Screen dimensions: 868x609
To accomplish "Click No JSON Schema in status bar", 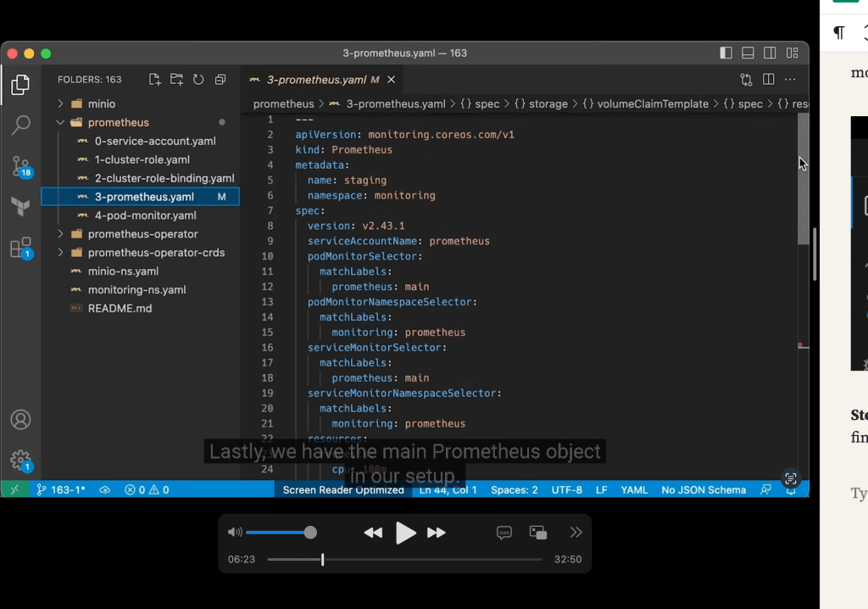I will [704, 490].
